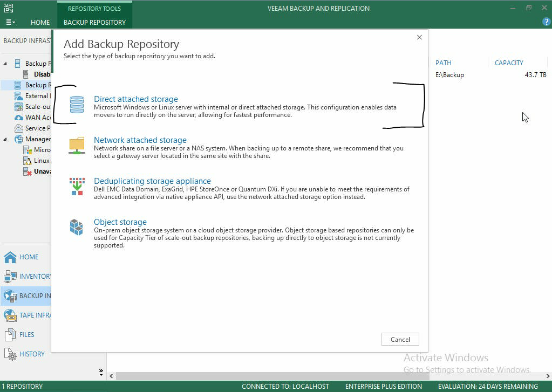
Task: Select Unavailable servers tree icon
Action: (28, 171)
